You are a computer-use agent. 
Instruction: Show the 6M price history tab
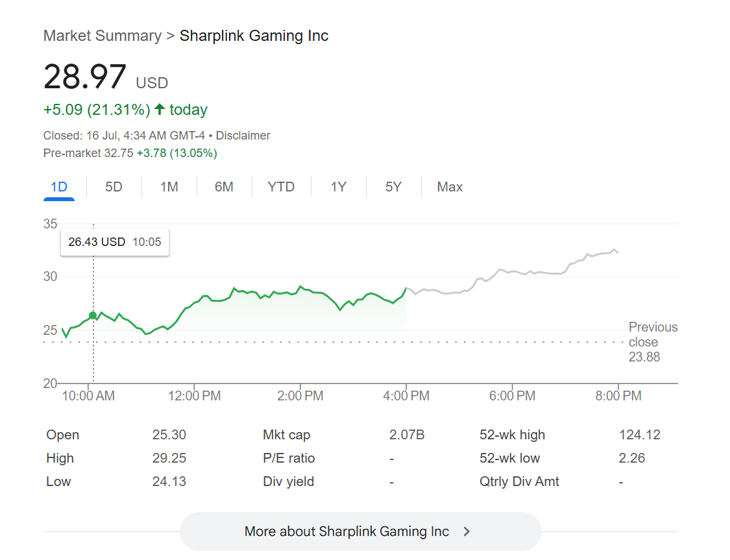click(x=224, y=187)
